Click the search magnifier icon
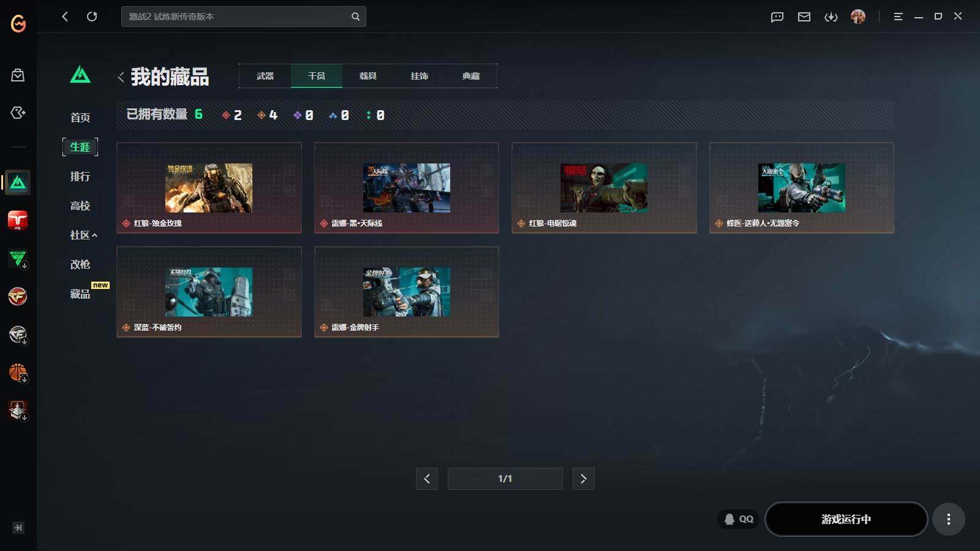This screenshot has width=980, height=551. 355,17
